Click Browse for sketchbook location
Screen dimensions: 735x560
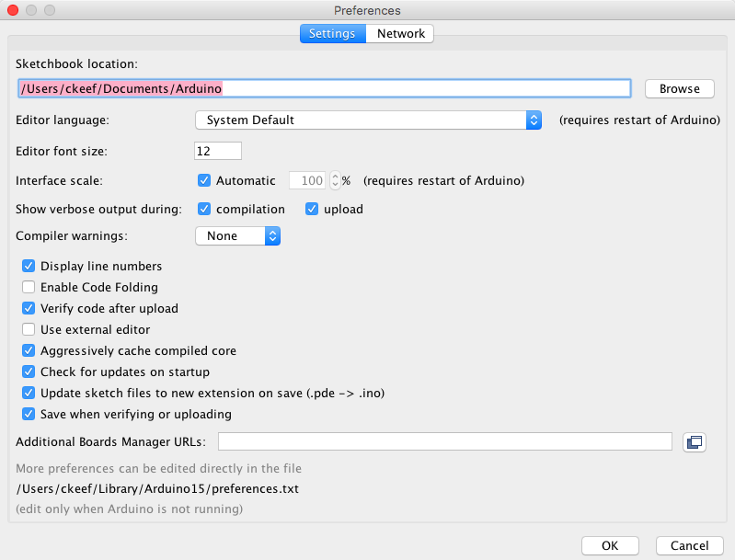point(679,88)
